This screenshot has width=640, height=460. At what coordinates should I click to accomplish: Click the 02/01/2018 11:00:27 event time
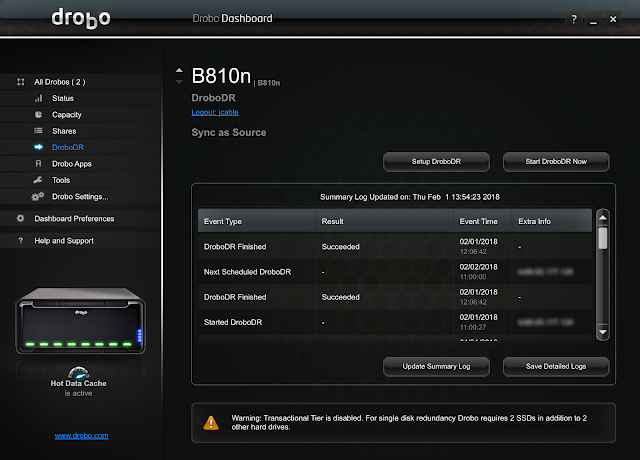[478, 322]
